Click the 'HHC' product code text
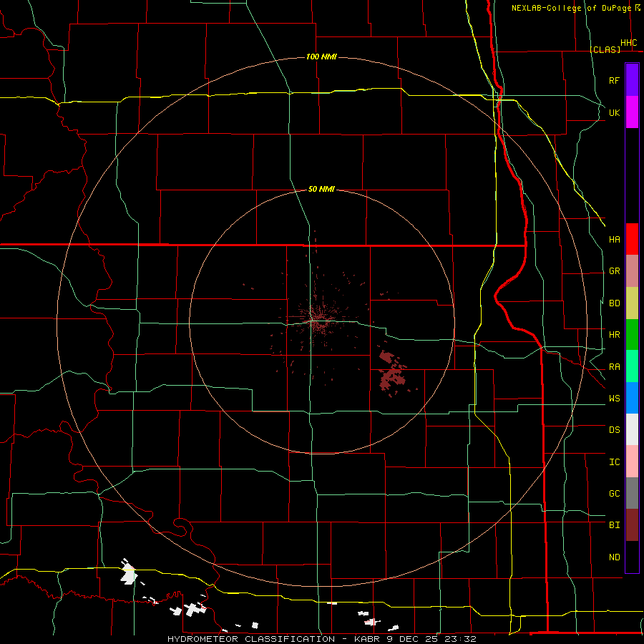The width and height of the screenshot is (644, 644). [x=629, y=43]
